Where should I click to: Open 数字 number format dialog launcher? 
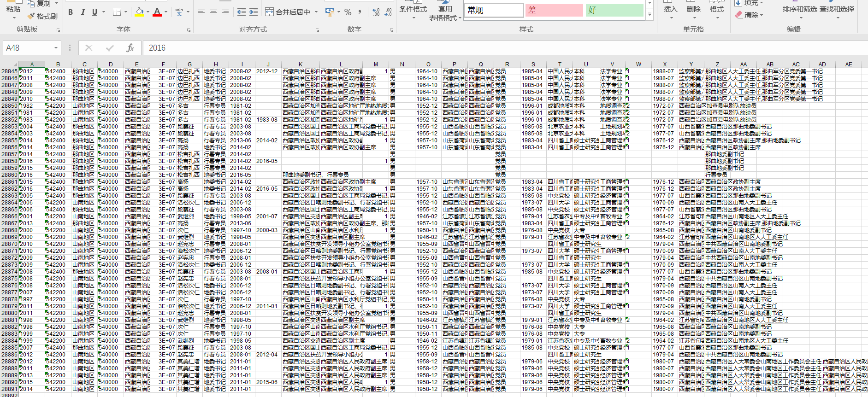[x=391, y=30]
